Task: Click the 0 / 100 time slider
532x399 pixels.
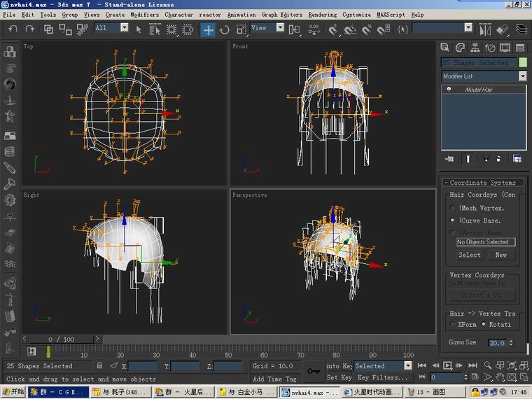Action: click(62, 339)
